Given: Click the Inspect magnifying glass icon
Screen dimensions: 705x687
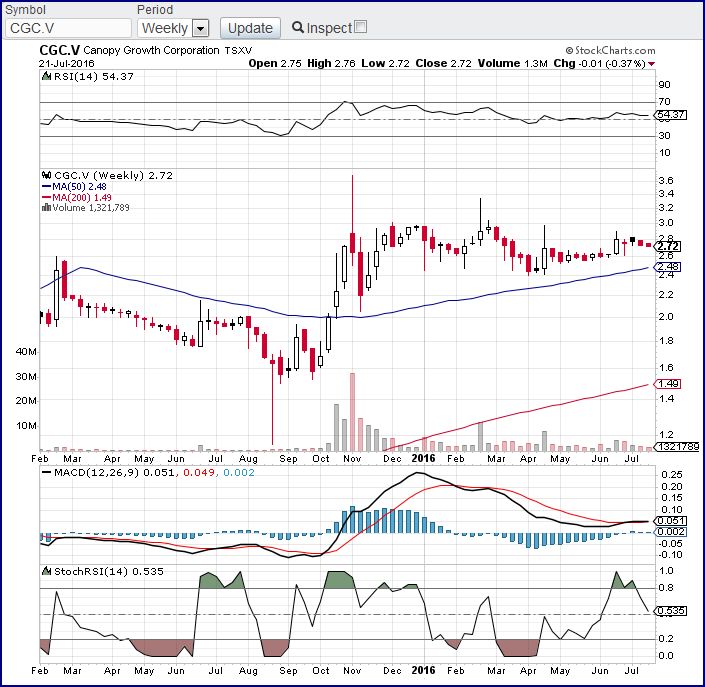Looking at the screenshot, I should (298, 27).
